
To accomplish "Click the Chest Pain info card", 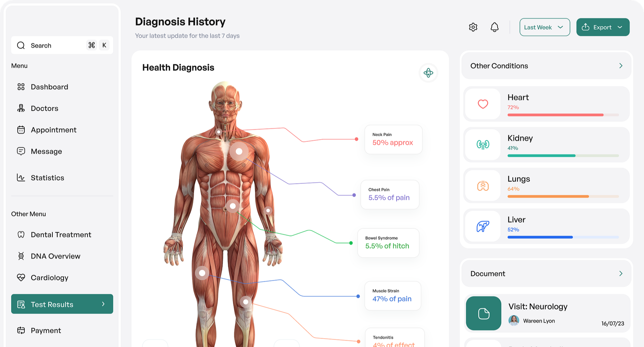I will click(x=390, y=194).
